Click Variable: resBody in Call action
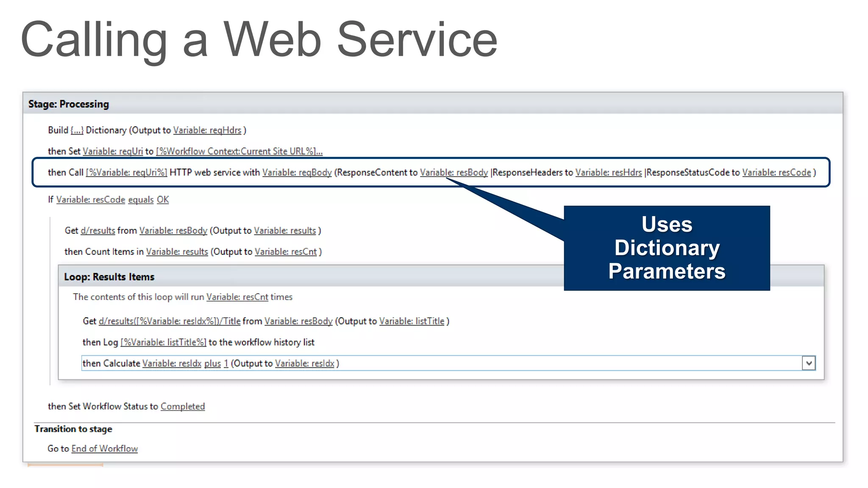868x488 pixels. pos(454,172)
